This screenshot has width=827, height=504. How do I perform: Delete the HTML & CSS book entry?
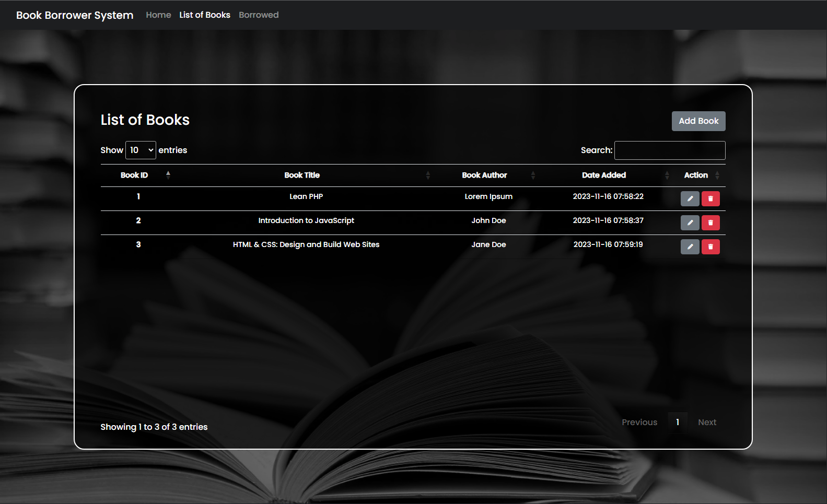(710, 247)
